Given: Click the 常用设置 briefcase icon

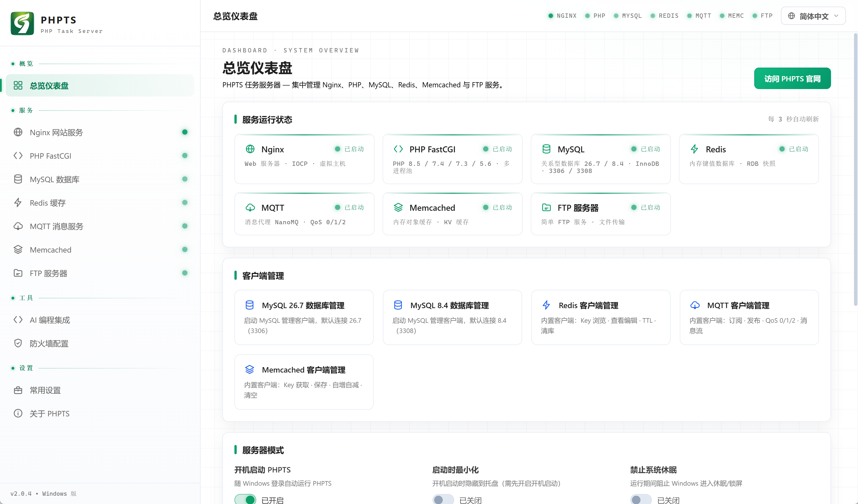Looking at the screenshot, I should click(x=18, y=390).
